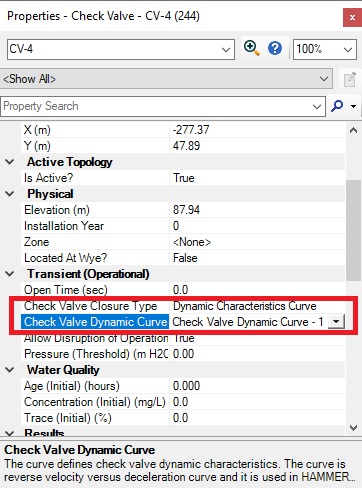362x488 pixels.
Task: Open the blue Help question-mark icon
Action: [275, 49]
